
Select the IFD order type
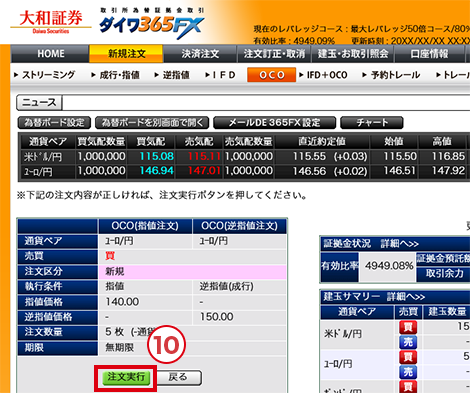pyautogui.click(x=220, y=75)
